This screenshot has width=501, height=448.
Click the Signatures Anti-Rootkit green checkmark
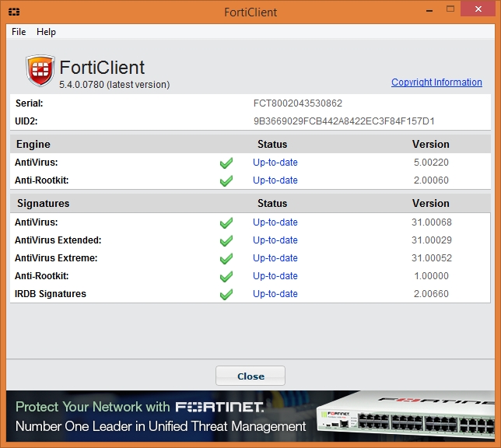click(226, 276)
